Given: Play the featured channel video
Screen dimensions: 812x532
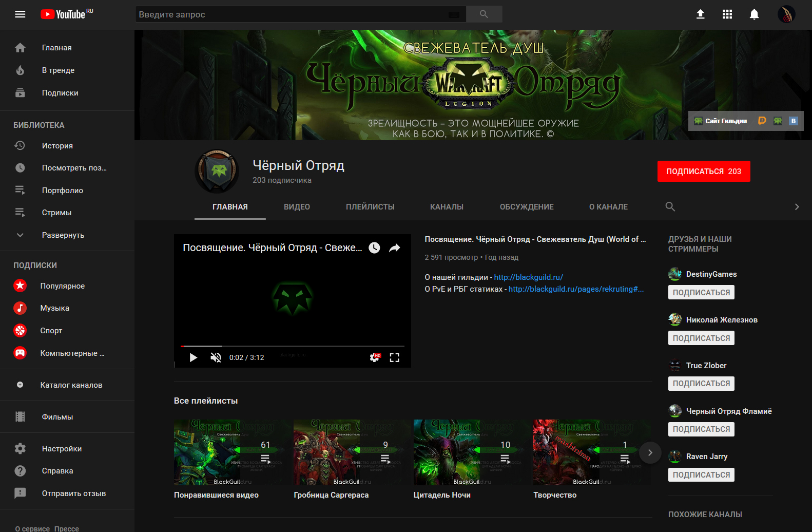Looking at the screenshot, I should 194,357.
